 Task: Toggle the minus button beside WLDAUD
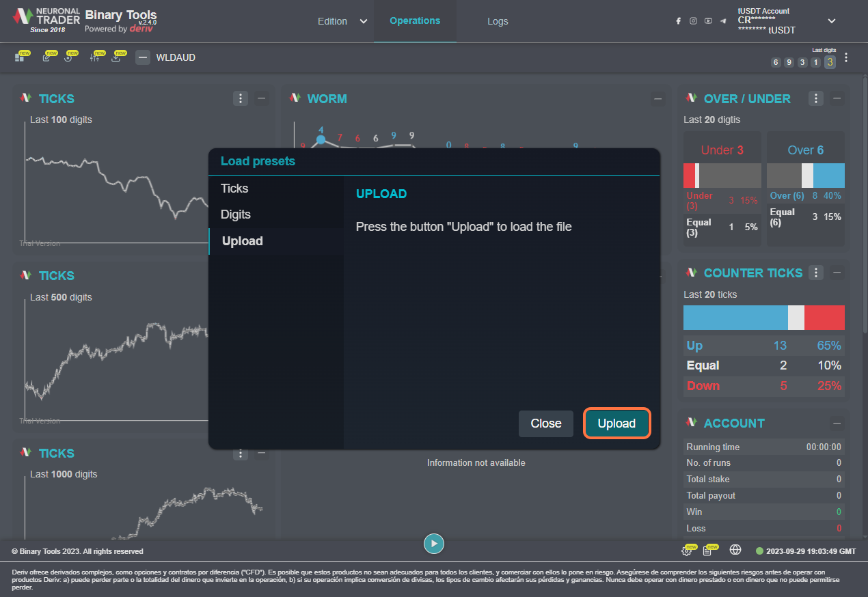tap(142, 57)
